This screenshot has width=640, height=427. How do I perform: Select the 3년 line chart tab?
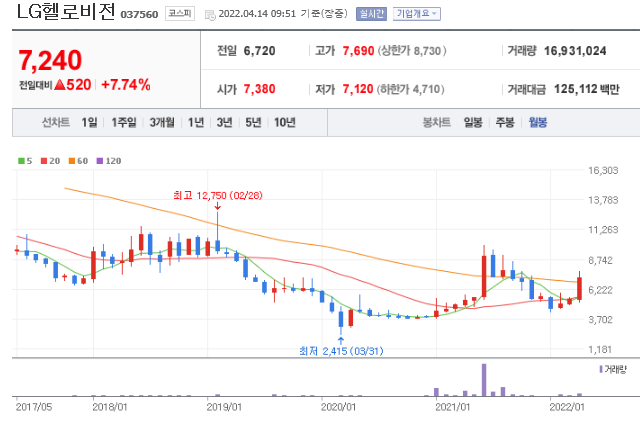tap(224, 122)
